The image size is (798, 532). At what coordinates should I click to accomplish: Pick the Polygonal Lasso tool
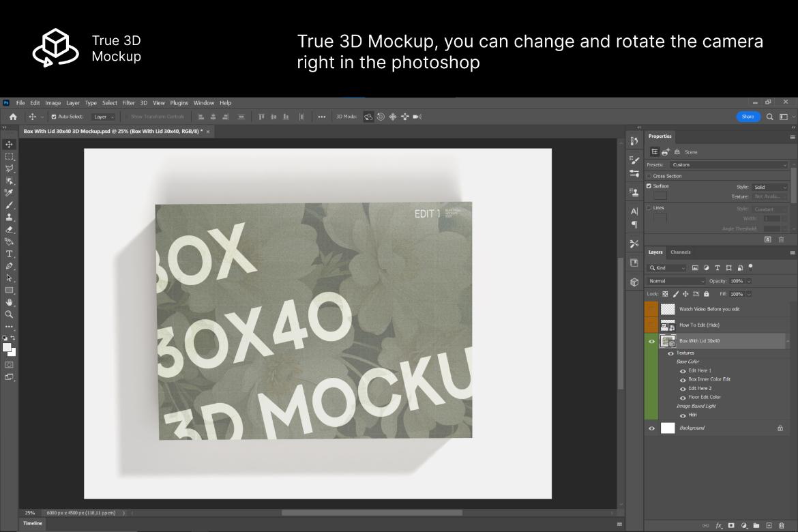tap(9, 168)
